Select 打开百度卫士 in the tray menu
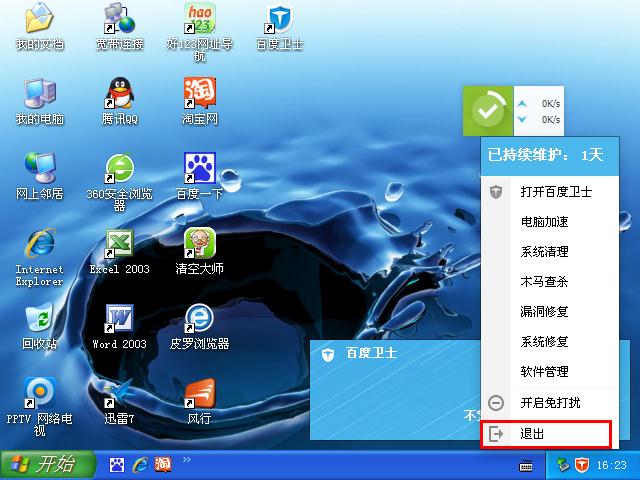The height and width of the screenshot is (480, 640). [x=556, y=192]
